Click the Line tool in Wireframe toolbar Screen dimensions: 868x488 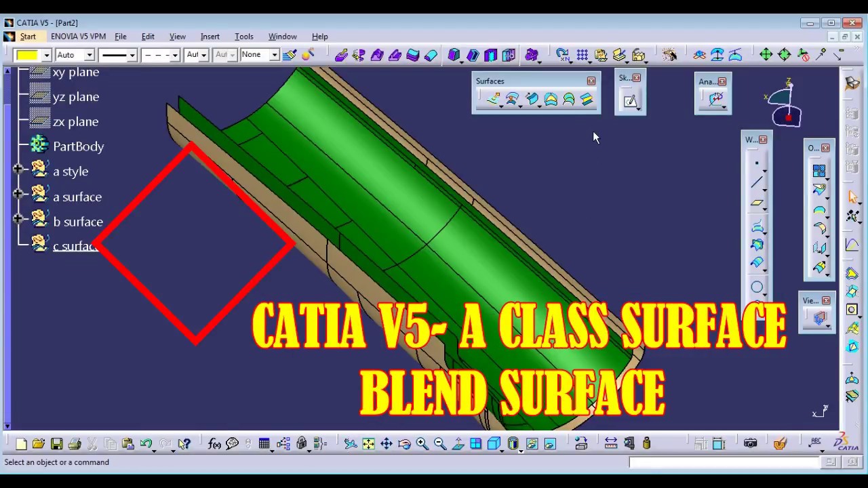tap(757, 182)
